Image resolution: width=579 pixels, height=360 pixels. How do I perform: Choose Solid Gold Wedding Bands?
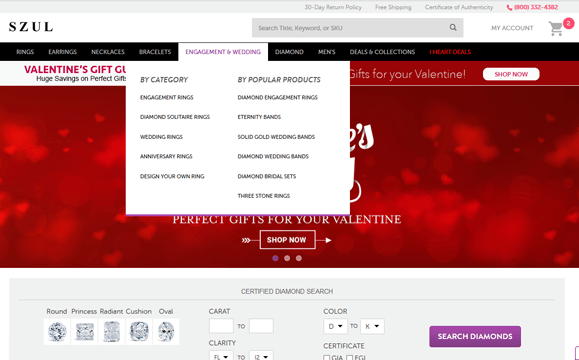click(276, 137)
